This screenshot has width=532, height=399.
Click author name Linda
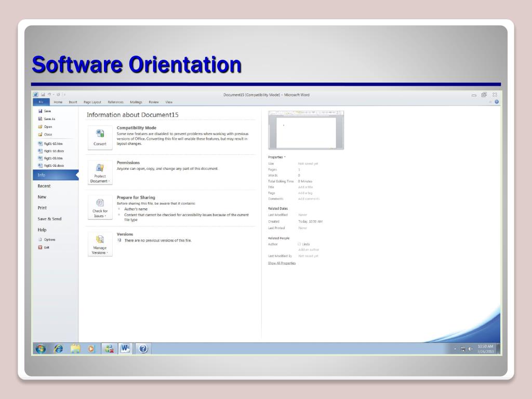tap(305, 244)
